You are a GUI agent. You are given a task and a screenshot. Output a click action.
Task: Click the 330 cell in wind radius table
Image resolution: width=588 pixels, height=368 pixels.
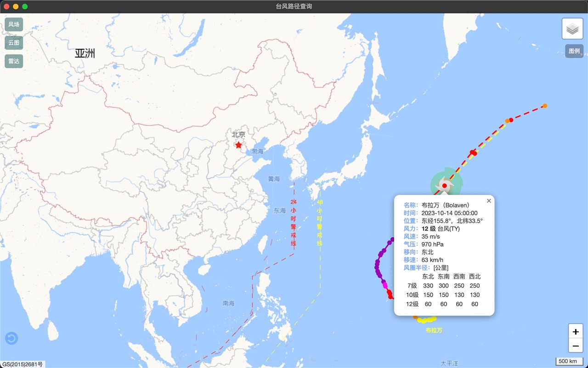point(428,286)
